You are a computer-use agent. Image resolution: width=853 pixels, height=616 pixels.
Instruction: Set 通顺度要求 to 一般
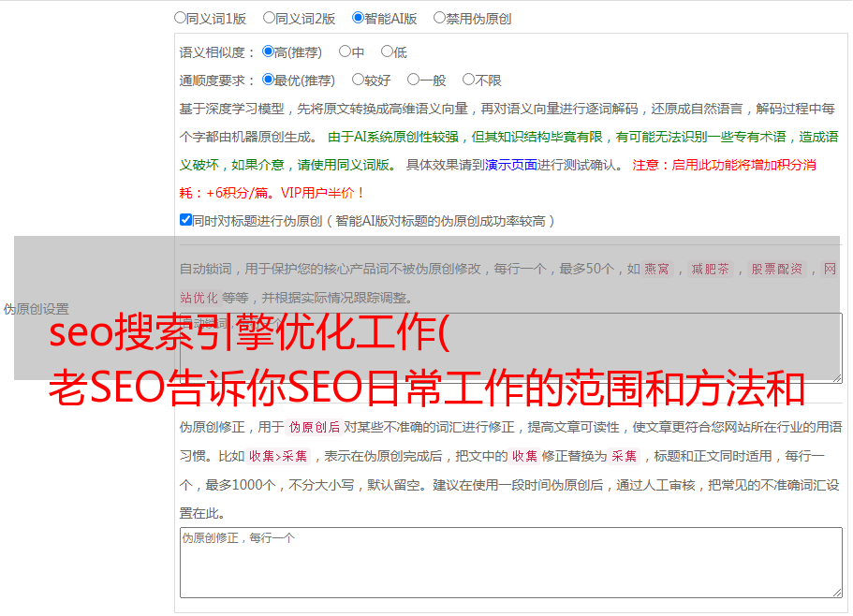(414, 80)
